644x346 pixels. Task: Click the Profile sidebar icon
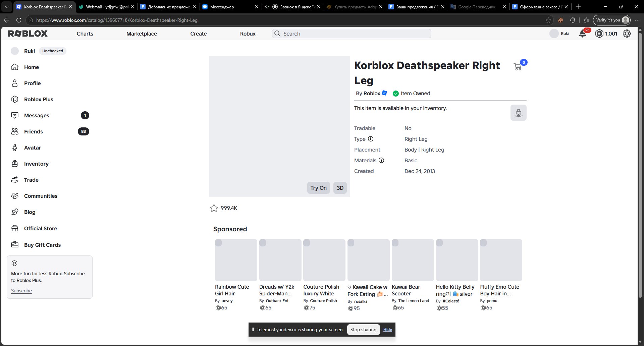(x=15, y=83)
